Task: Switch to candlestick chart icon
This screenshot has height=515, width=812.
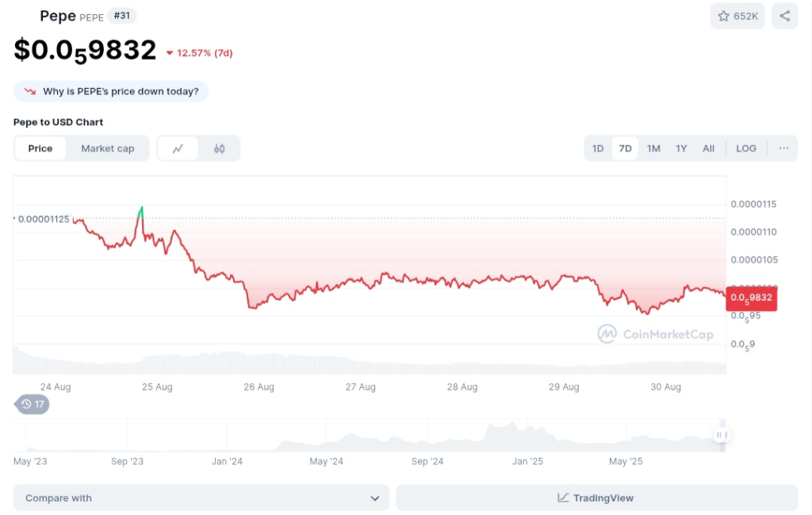Action: pyautogui.click(x=220, y=148)
